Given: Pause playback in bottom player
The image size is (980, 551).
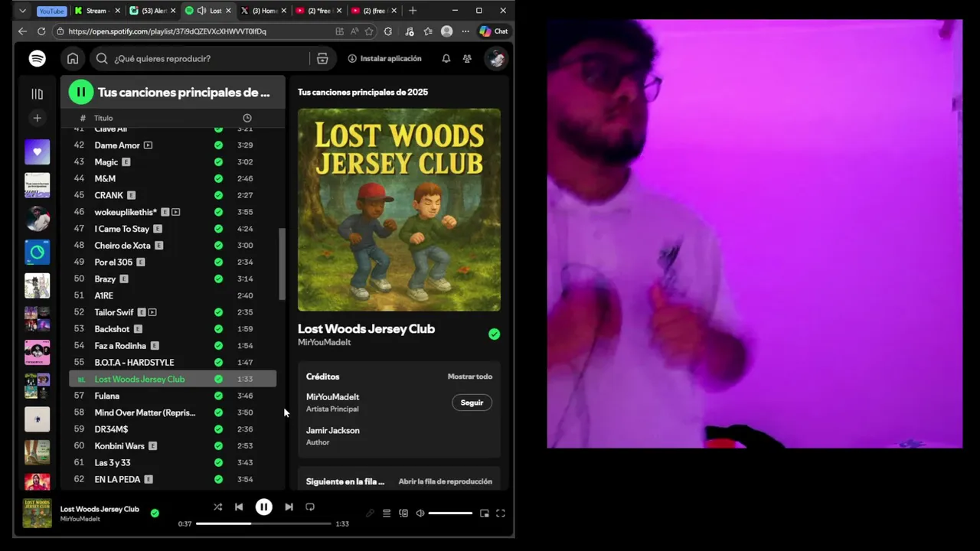Looking at the screenshot, I should coord(263,507).
